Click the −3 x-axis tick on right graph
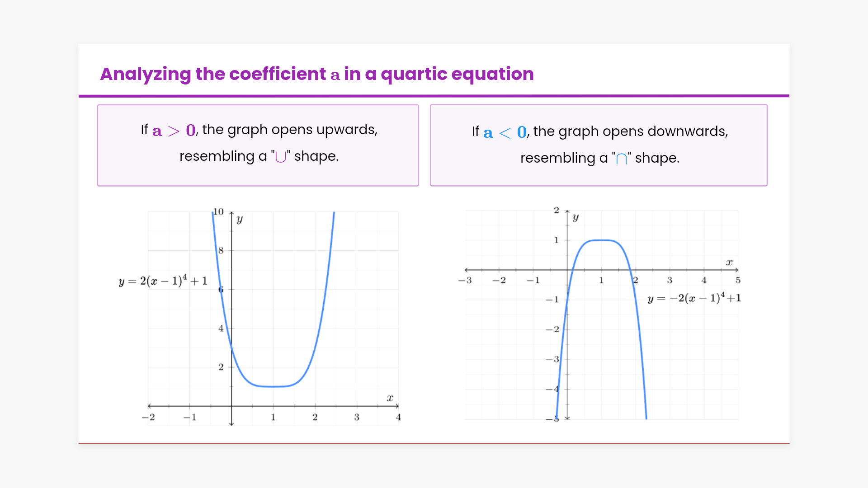This screenshot has width=868, height=488. click(465, 280)
